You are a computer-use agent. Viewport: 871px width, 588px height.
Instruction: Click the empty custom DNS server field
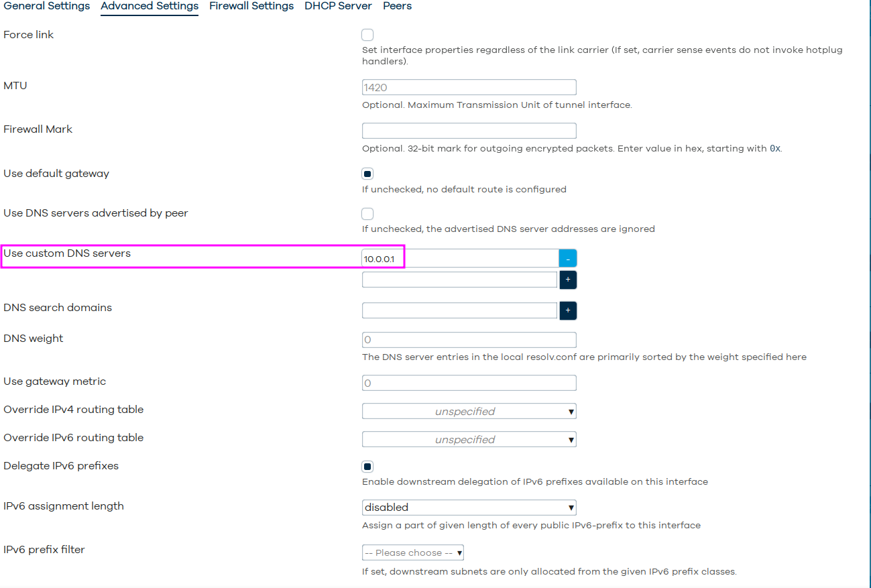[x=460, y=280]
